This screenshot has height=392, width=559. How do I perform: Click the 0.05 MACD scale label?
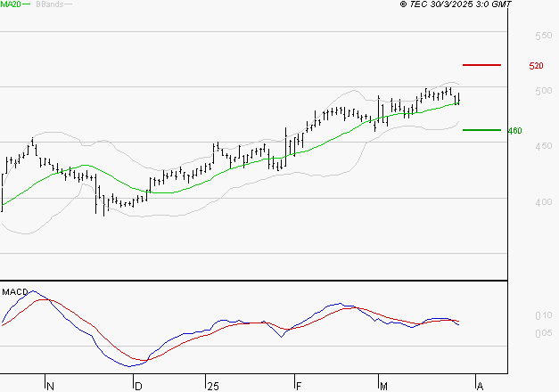point(544,333)
